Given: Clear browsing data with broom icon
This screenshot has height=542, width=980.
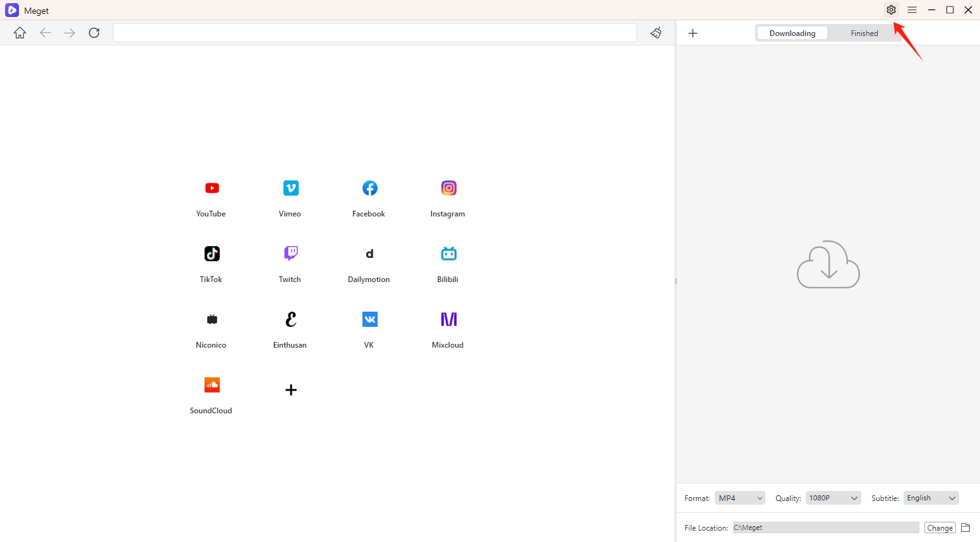Looking at the screenshot, I should pyautogui.click(x=656, y=33).
